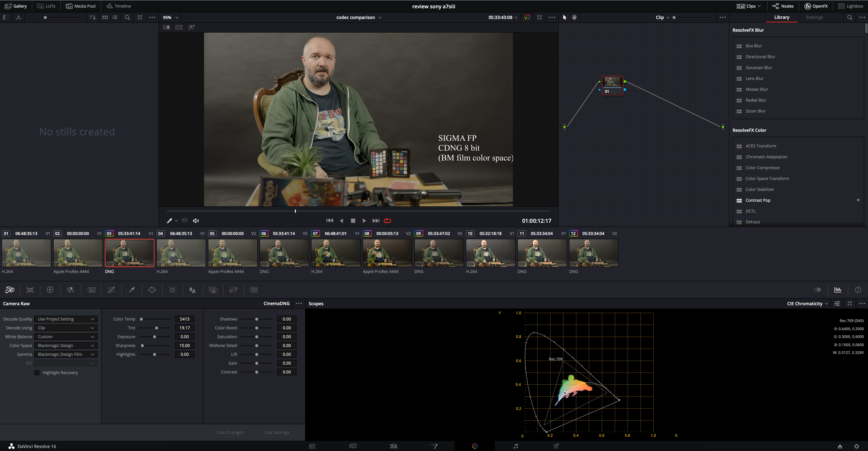This screenshot has height=451, width=868.
Task: Open the Blur palette icon
Action: [x=192, y=290]
